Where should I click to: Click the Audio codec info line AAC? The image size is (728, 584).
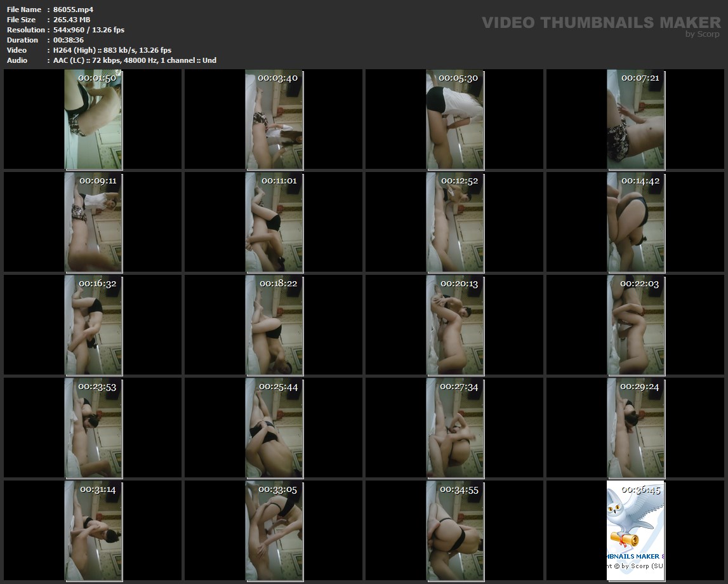135,60
